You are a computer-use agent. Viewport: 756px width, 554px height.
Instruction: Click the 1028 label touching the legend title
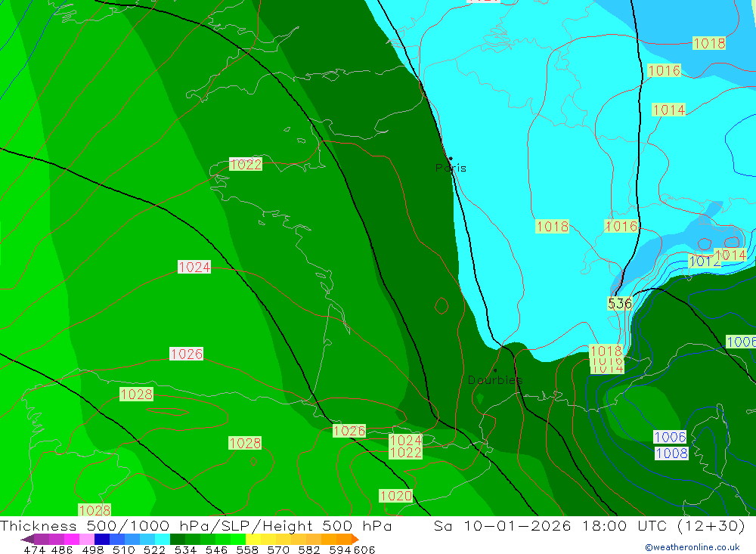click(x=94, y=510)
